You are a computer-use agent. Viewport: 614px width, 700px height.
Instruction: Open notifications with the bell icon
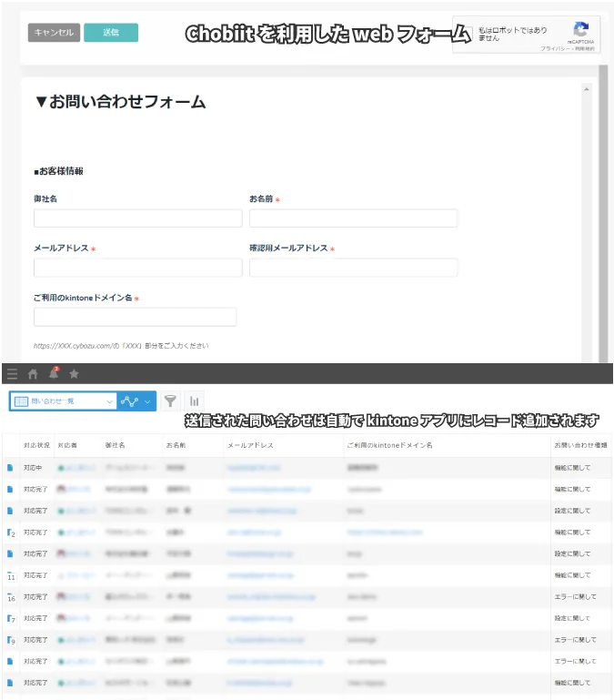click(x=54, y=373)
